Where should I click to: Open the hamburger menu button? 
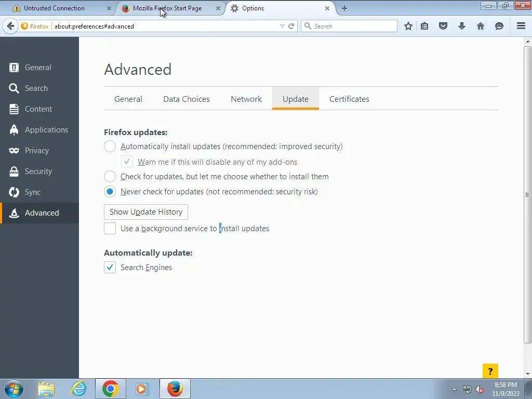(521, 26)
